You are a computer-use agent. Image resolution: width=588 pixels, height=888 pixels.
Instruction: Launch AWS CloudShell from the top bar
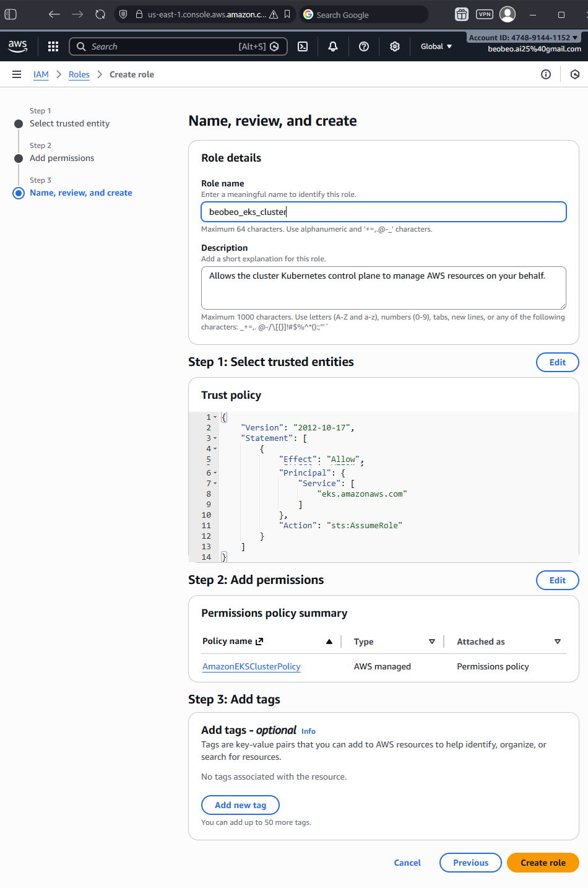303,46
